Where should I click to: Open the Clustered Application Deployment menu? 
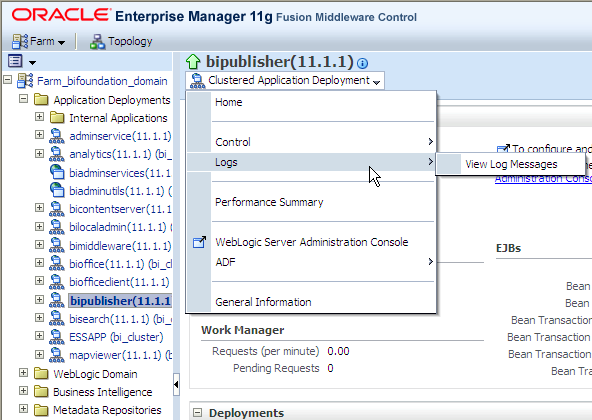click(285, 80)
